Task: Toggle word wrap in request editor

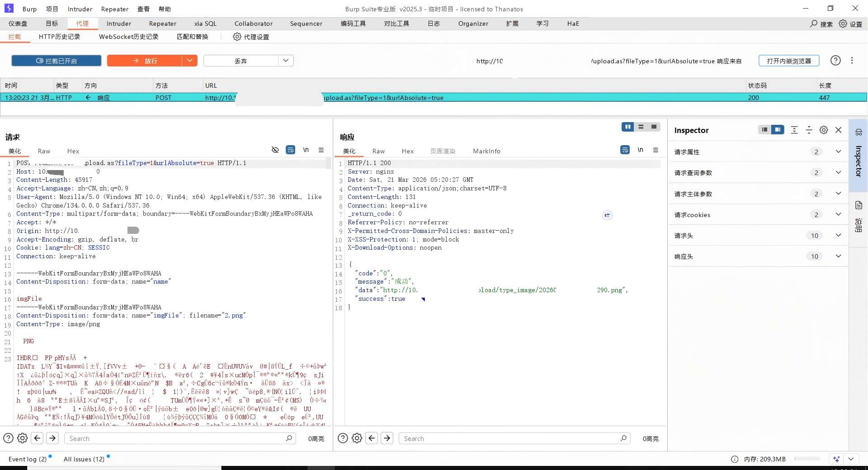Action: click(x=291, y=150)
